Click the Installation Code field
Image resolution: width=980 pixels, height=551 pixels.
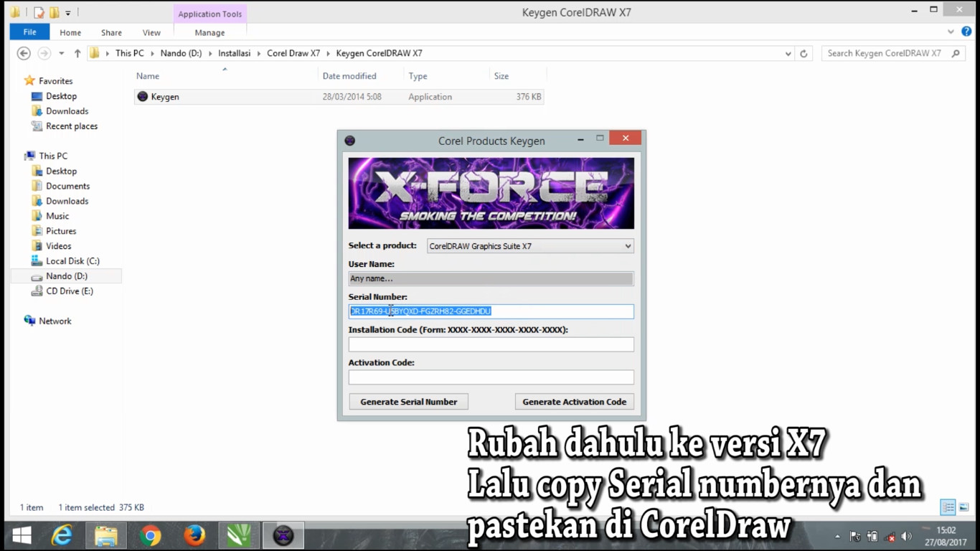coord(491,344)
